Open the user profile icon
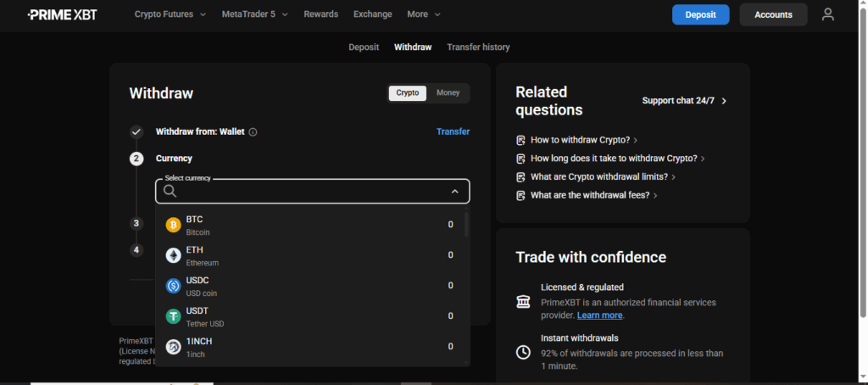Screen dimensions: 868x385 (x=827, y=14)
